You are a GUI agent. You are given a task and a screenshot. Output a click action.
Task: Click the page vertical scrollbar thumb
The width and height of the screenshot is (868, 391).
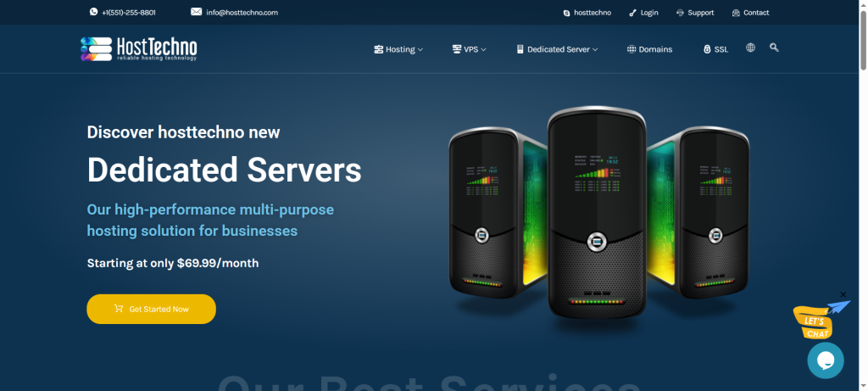point(863,39)
